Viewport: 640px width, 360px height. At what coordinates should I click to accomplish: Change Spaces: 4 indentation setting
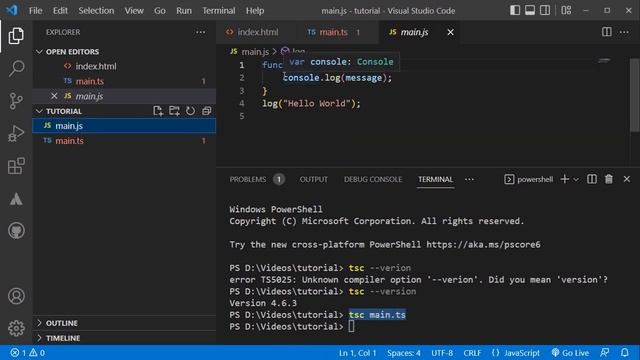point(404,353)
